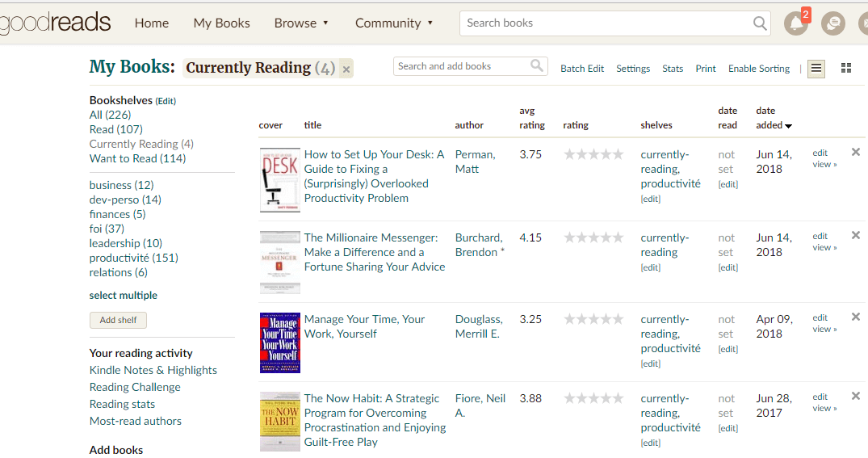Open Batch Edit
The height and width of the screenshot is (458, 868).
582,69
